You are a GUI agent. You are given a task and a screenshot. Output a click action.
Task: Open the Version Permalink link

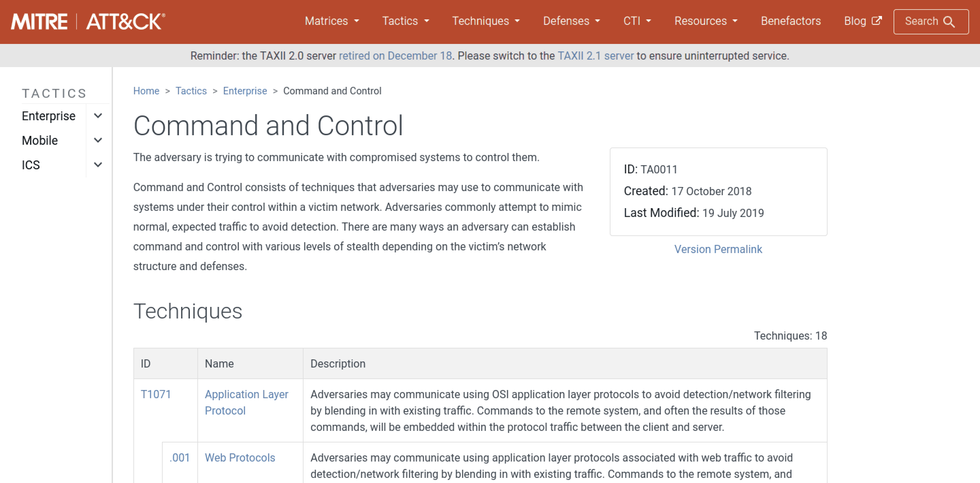(x=718, y=249)
